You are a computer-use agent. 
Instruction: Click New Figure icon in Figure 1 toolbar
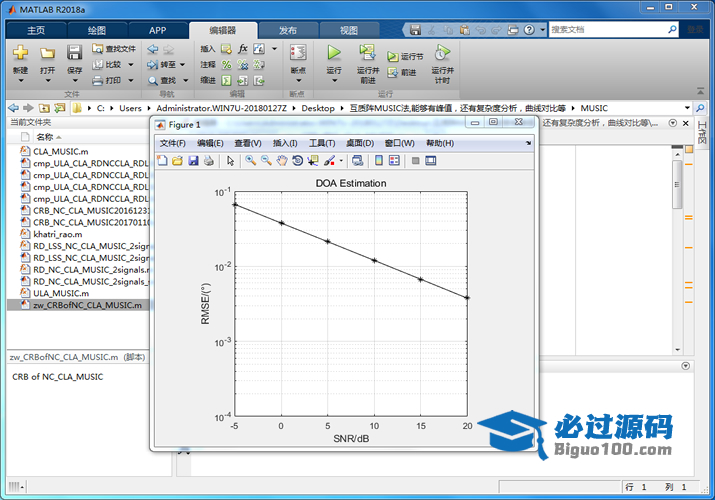tap(162, 160)
